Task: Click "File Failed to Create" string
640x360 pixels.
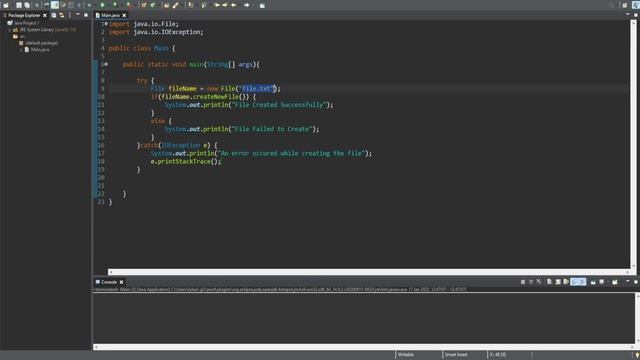Action: coord(273,129)
